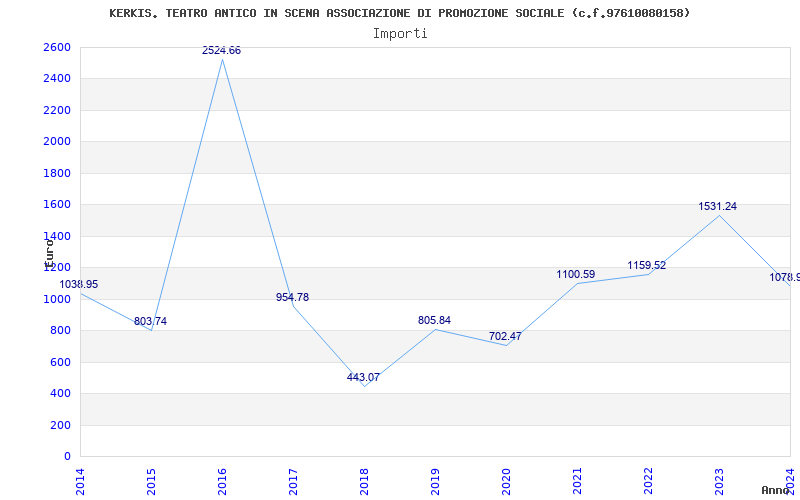Click the 805.84 data label for 2019
The height and width of the screenshot is (500, 800).
tap(434, 320)
